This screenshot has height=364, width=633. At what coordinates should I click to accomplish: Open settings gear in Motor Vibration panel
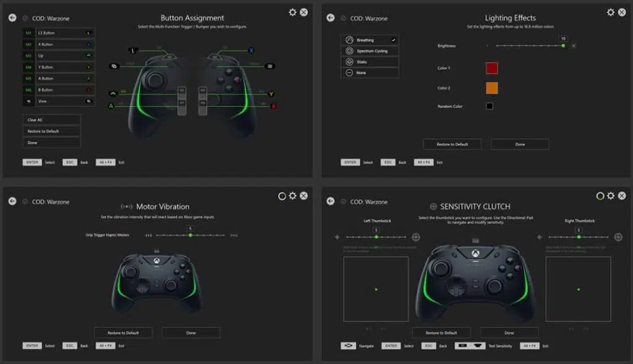(292, 196)
